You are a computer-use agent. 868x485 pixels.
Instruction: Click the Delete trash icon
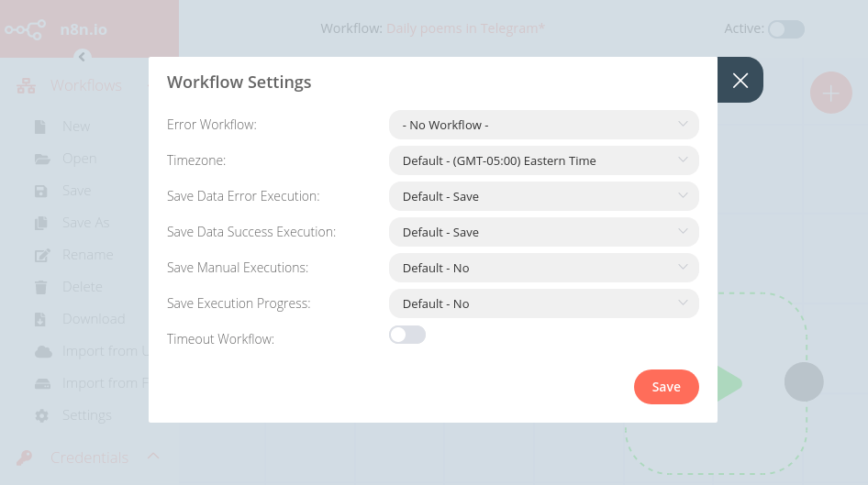click(x=41, y=287)
